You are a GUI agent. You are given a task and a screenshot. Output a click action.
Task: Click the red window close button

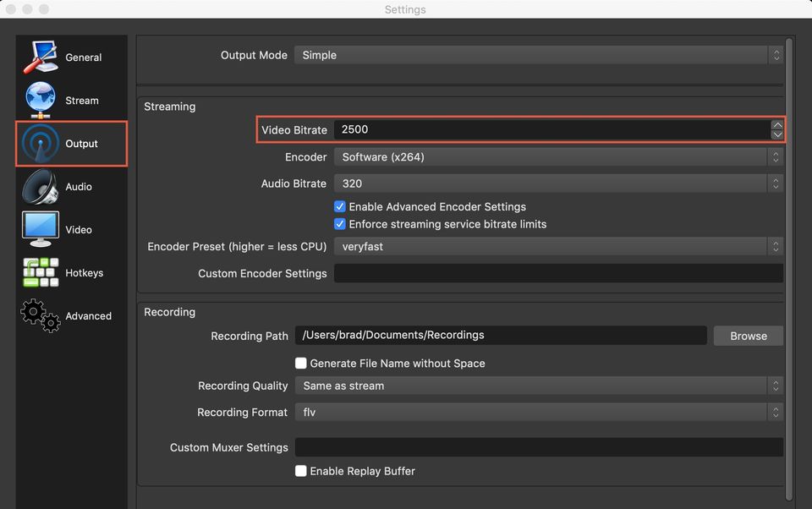11,9
